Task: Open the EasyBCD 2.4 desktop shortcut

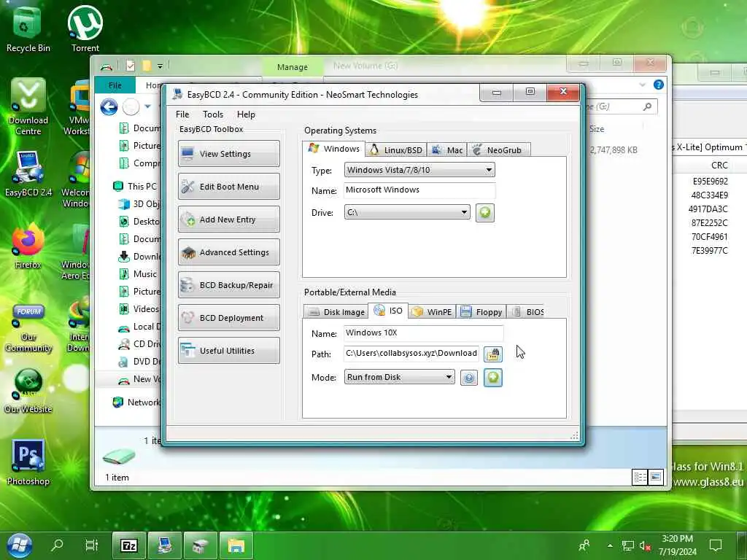Action: tap(28, 174)
